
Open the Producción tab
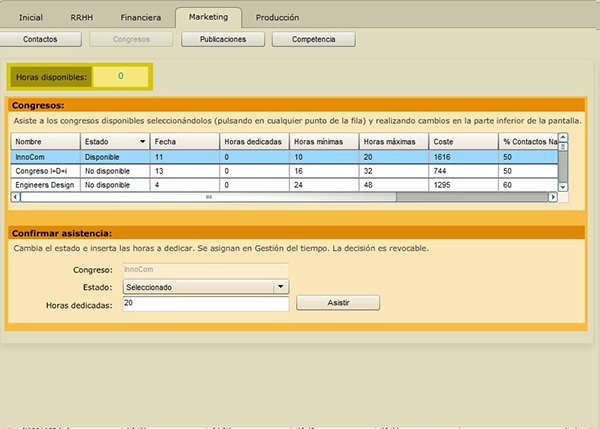click(x=277, y=18)
